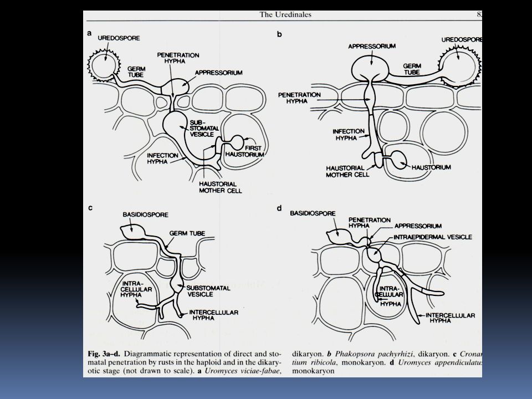Screen dimensions: 532x399
Task: Click the basidiospore drawing in panel c
Action: pos(132,232)
